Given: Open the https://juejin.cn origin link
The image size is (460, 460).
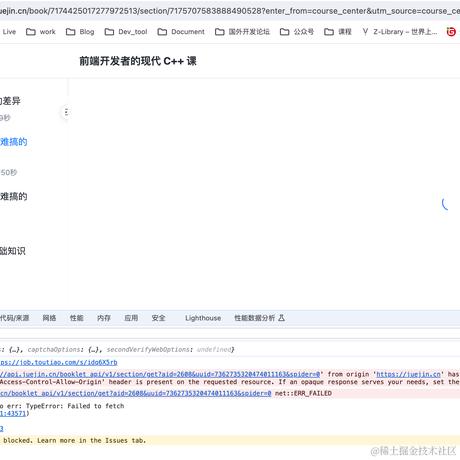Looking at the screenshot, I should point(408,374).
